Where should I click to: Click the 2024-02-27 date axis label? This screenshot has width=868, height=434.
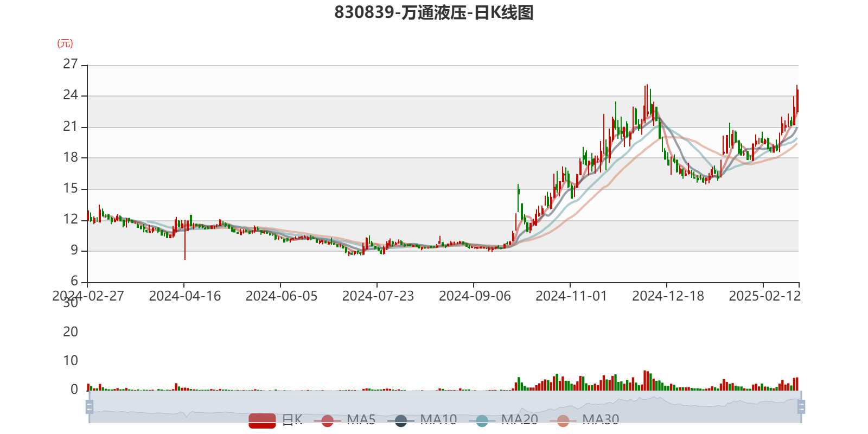click(x=88, y=296)
